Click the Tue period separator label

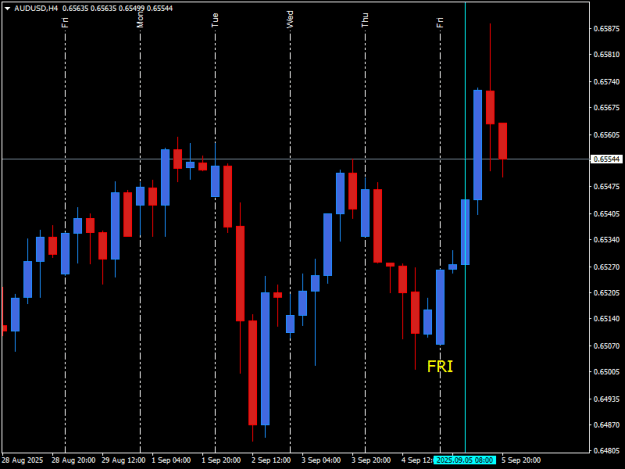(215, 20)
